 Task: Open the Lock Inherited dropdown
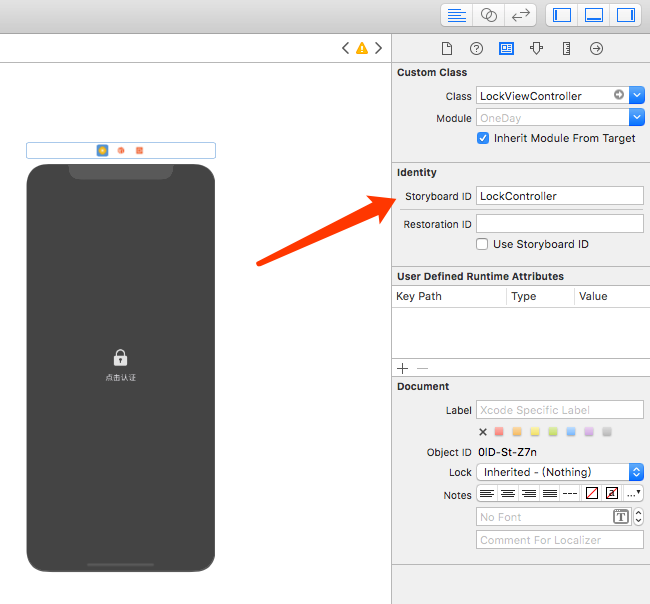(560, 472)
